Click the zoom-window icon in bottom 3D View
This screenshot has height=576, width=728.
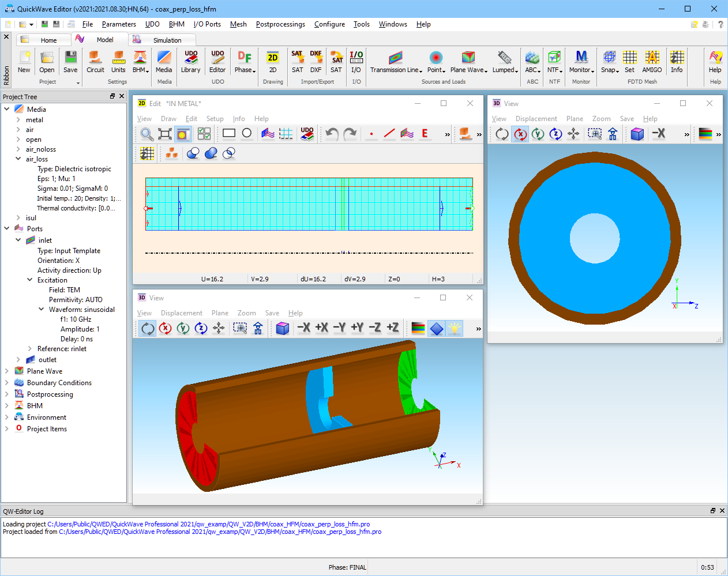(x=240, y=329)
